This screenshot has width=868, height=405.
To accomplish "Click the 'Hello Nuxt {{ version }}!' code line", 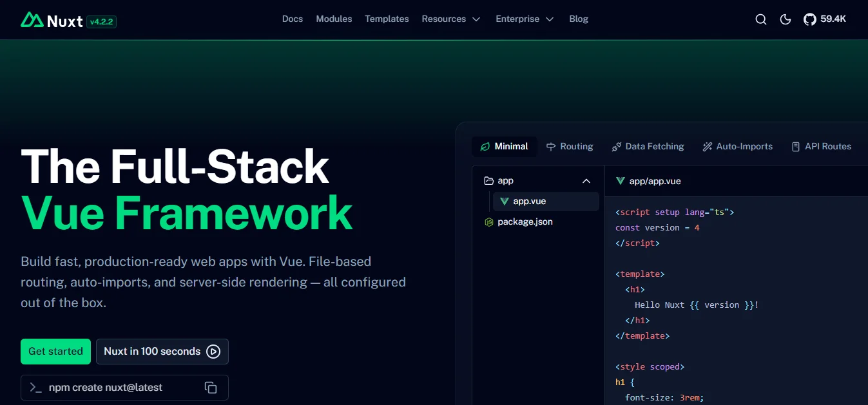I will pyautogui.click(x=697, y=305).
